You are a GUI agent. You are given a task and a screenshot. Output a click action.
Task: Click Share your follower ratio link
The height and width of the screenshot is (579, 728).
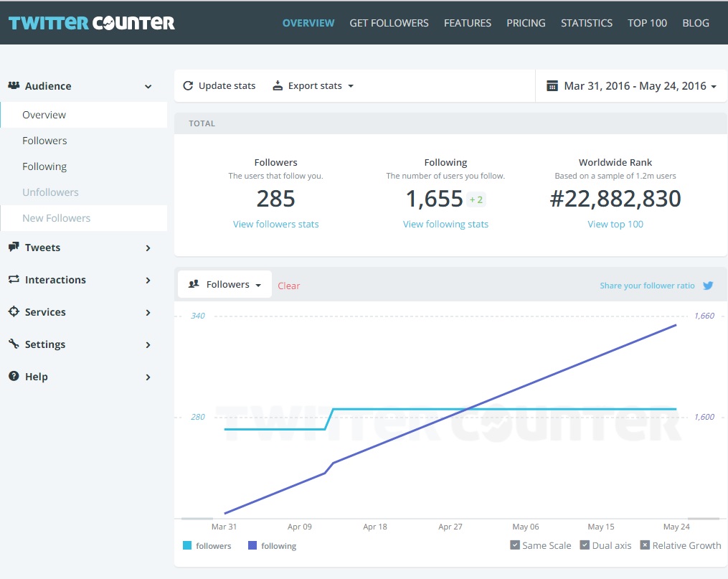(647, 286)
